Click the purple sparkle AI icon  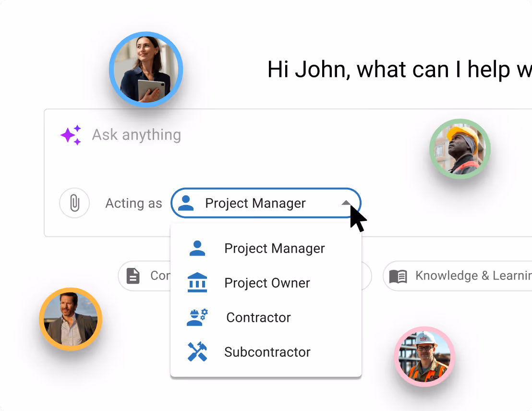(70, 135)
